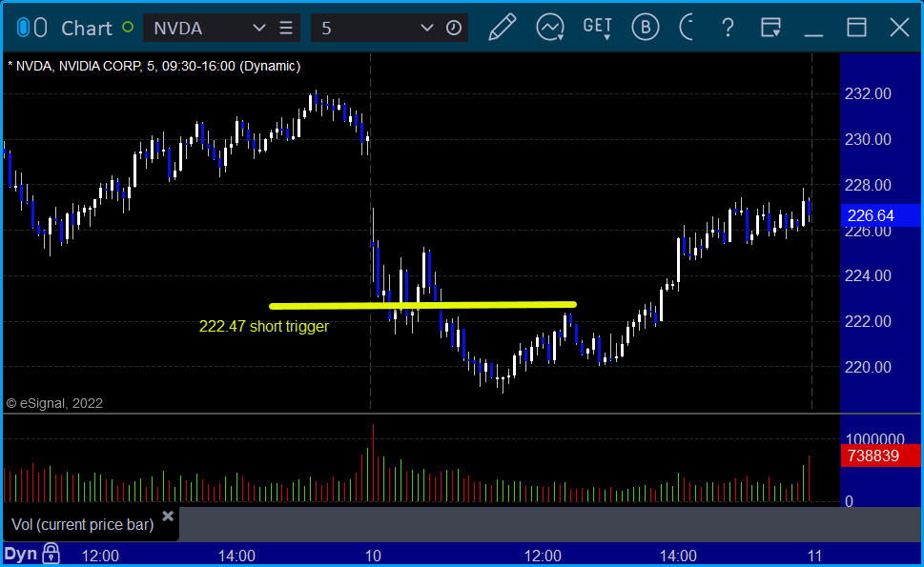924x567 pixels.
Task: Click the date label 10 on time axis
Action: [x=373, y=556]
